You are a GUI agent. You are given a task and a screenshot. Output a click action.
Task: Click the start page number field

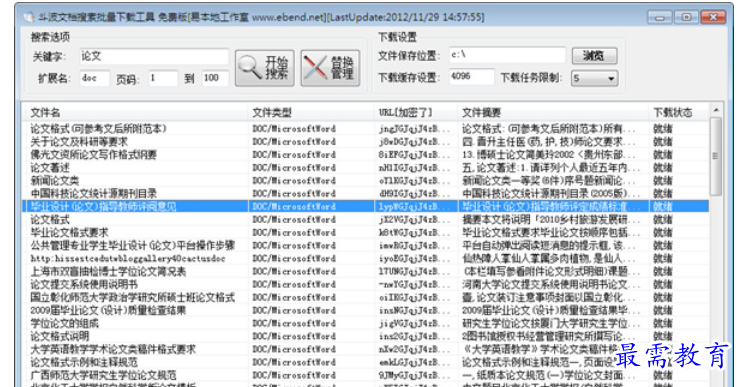point(163,78)
